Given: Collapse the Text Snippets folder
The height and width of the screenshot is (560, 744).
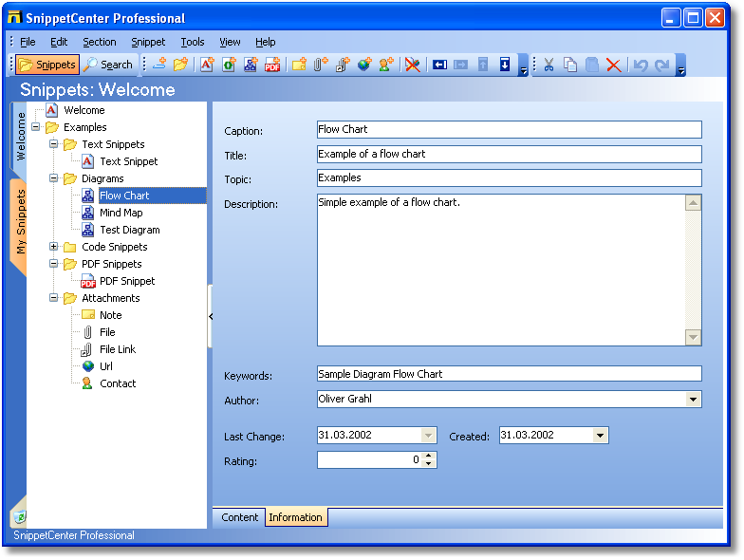Looking at the screenshot, I should click(53, 144).
